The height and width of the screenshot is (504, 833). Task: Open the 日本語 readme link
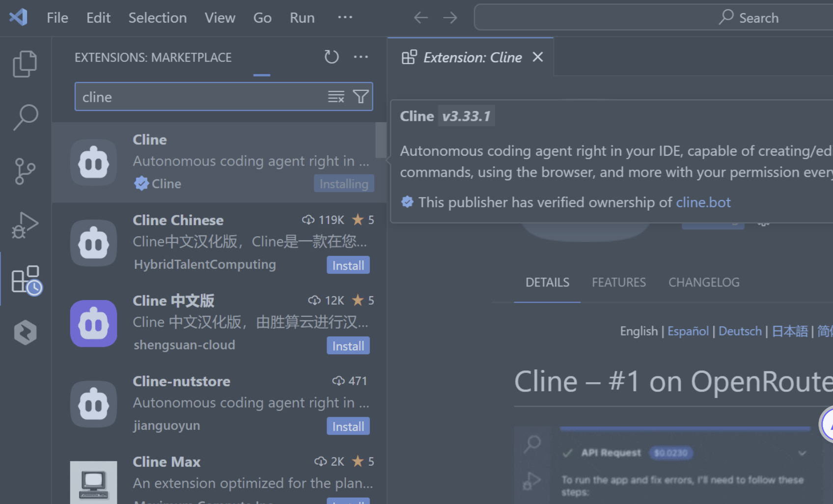click(x=790, y=331)
